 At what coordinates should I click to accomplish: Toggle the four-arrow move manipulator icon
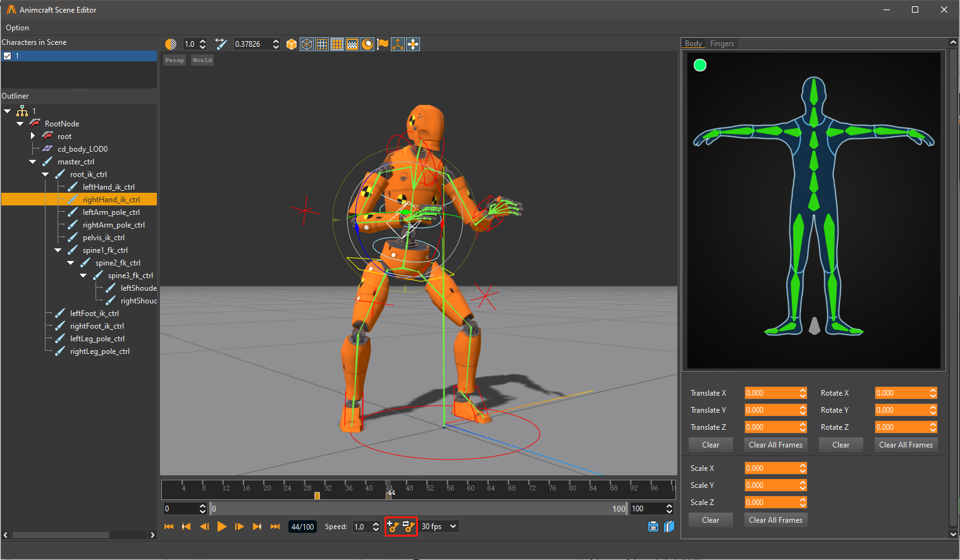coord(413,44)
